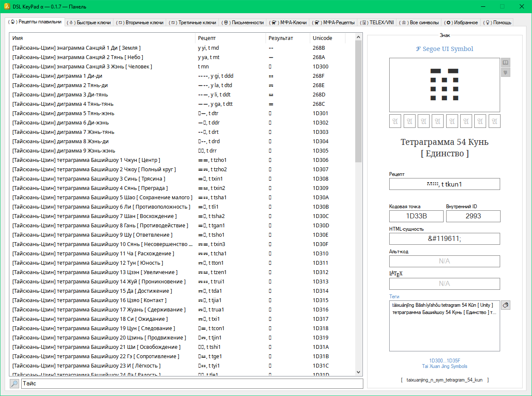Click the first alternate glyph box under preview
The image size is (532, 396).
[395, 121]
